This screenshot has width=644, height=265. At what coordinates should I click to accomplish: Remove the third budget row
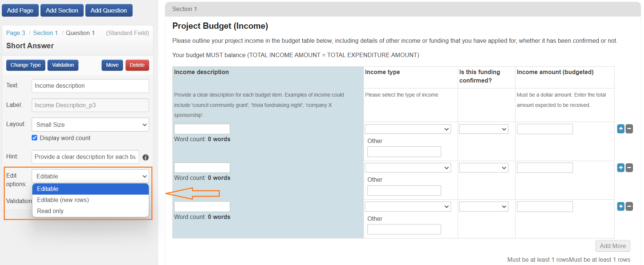629,206
